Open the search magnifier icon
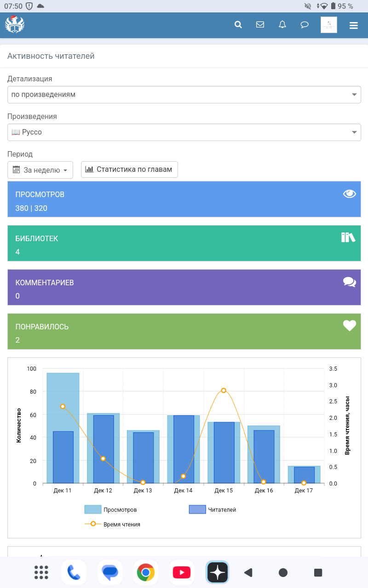Screen dimensions: 368x588 coord(238,25)
